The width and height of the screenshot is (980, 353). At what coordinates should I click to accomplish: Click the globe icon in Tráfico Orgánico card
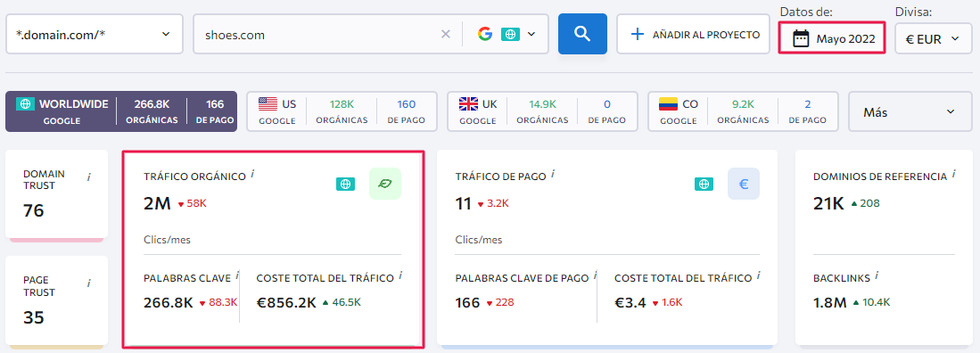[346, 184]
